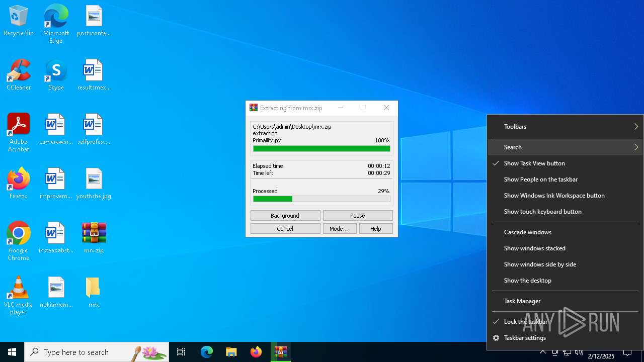This screenshot has width=644, height=362.
Task: Click the taskbar date 2/12/2025
Action: click(601, 356)
